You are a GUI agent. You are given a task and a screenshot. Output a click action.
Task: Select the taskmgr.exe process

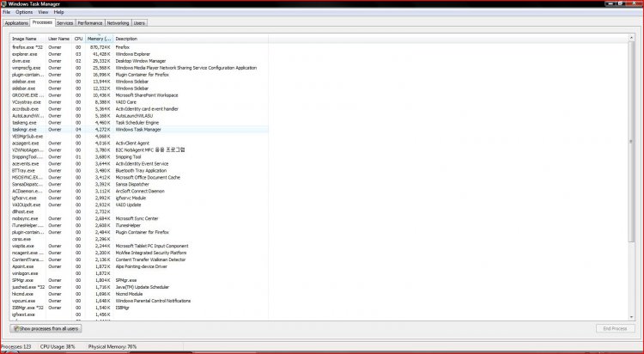tap(139, 130)
